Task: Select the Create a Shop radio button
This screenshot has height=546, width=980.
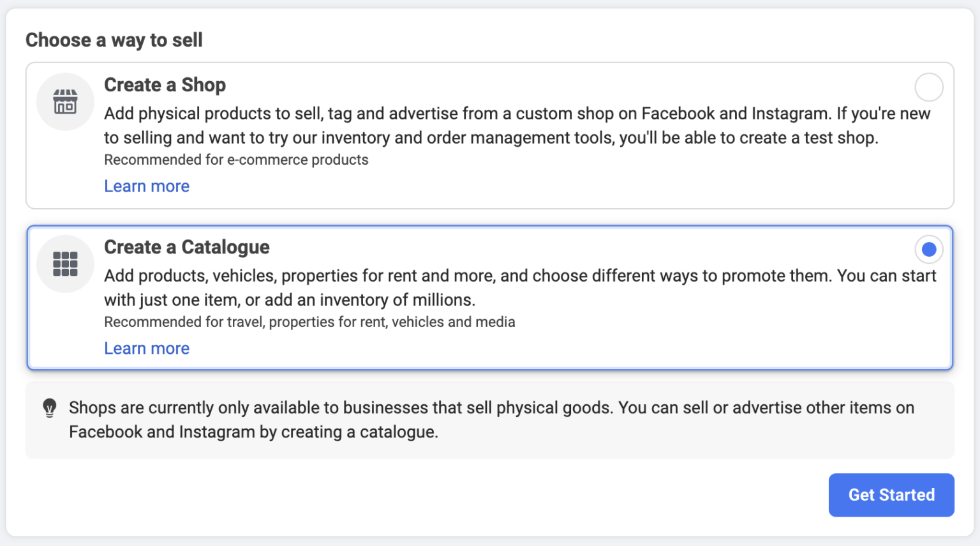Action: (x=929, y=87)
